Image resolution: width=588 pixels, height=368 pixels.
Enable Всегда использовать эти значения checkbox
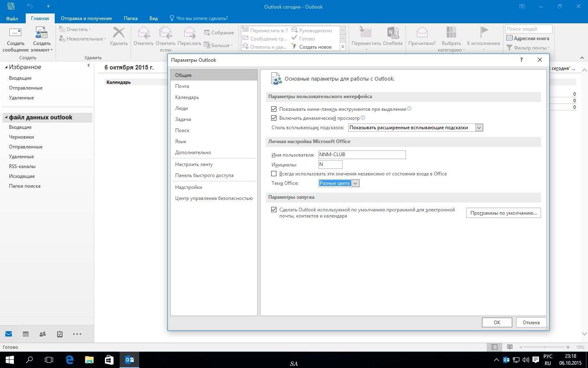[x=274, y=173]
